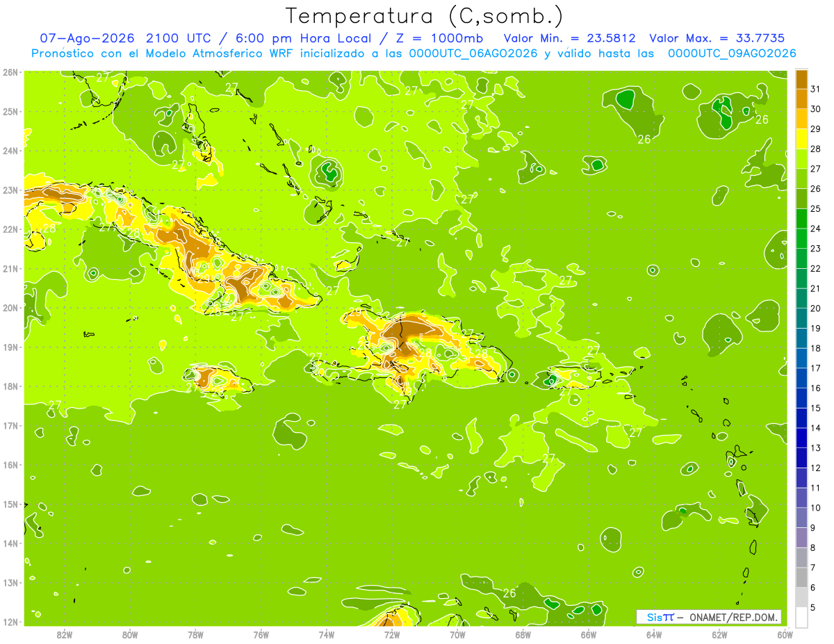The image size is (834, 644).
Task: Click the latitude axis label "23N"
Action: click(x=10, y=190)
